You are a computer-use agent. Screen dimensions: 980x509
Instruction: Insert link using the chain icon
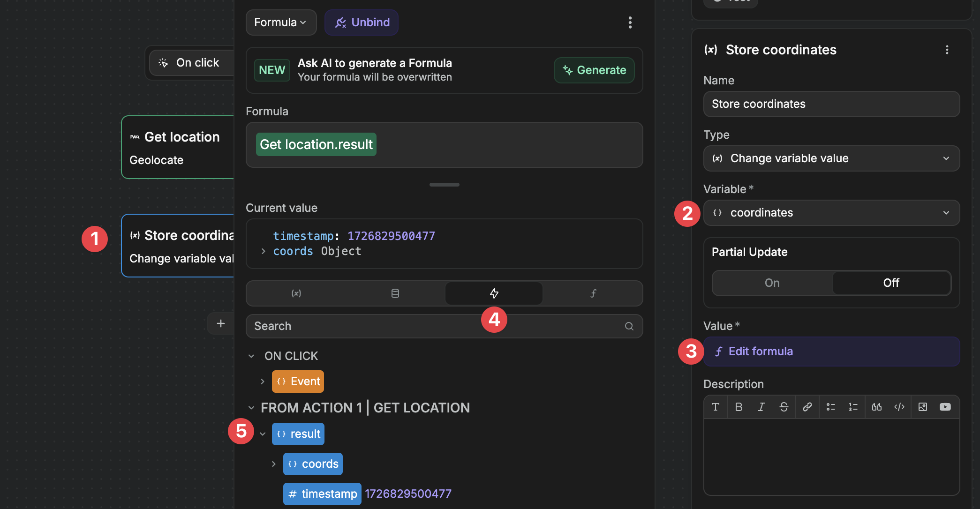807,407
